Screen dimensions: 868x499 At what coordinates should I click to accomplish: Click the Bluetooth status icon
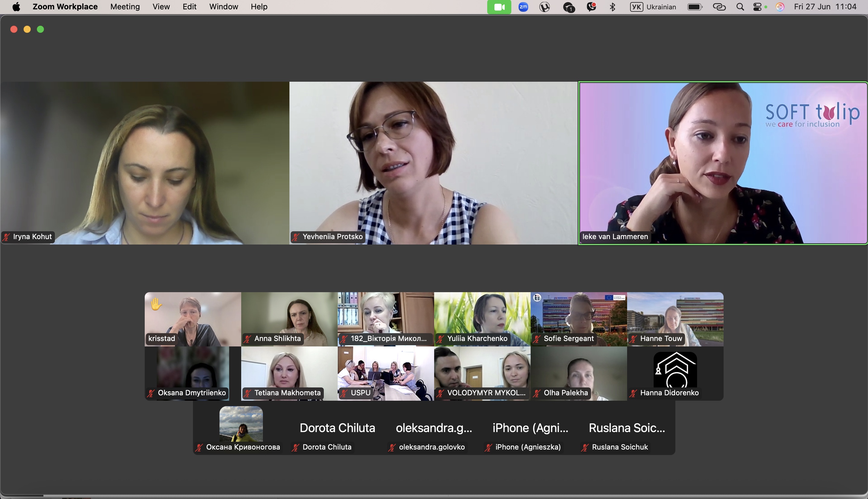pyautogui.click(x=613, y=7)
